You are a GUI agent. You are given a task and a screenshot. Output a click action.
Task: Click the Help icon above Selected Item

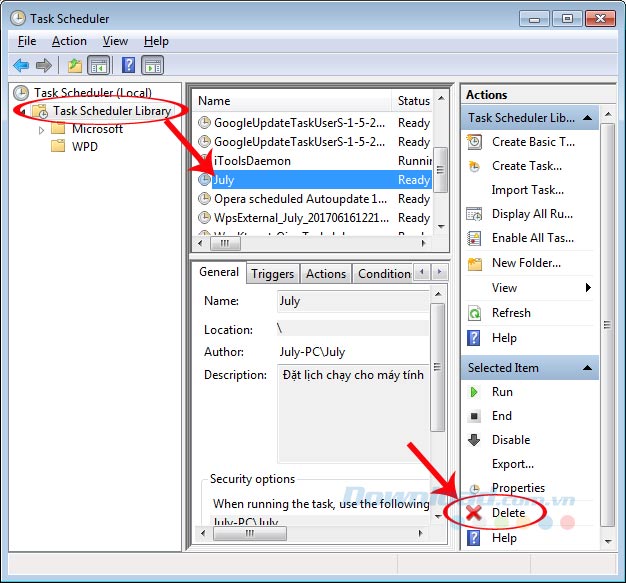point(474,338)
